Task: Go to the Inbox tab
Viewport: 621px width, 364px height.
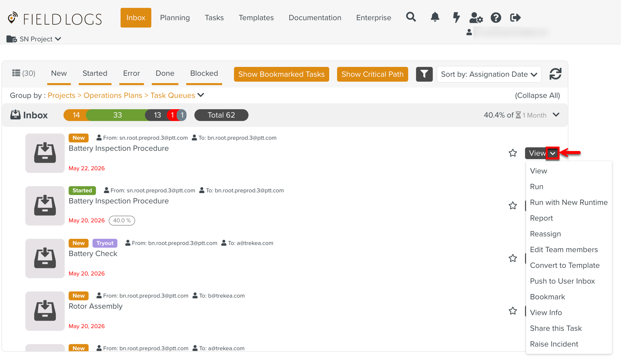Action: (136, 18)
